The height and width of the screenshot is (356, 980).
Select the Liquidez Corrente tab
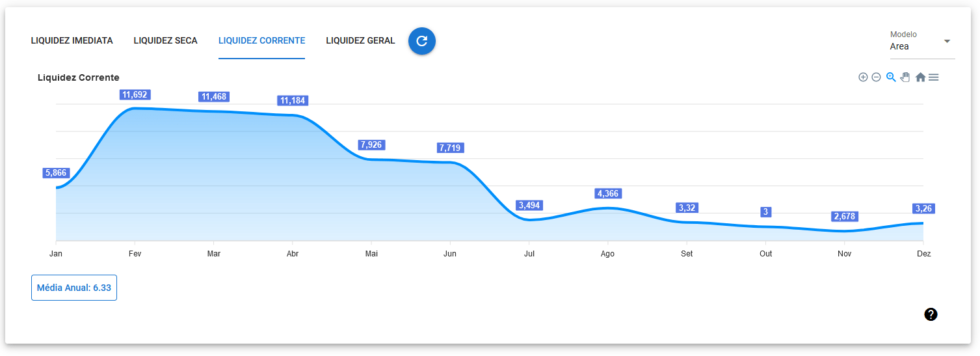click(261, 41)
